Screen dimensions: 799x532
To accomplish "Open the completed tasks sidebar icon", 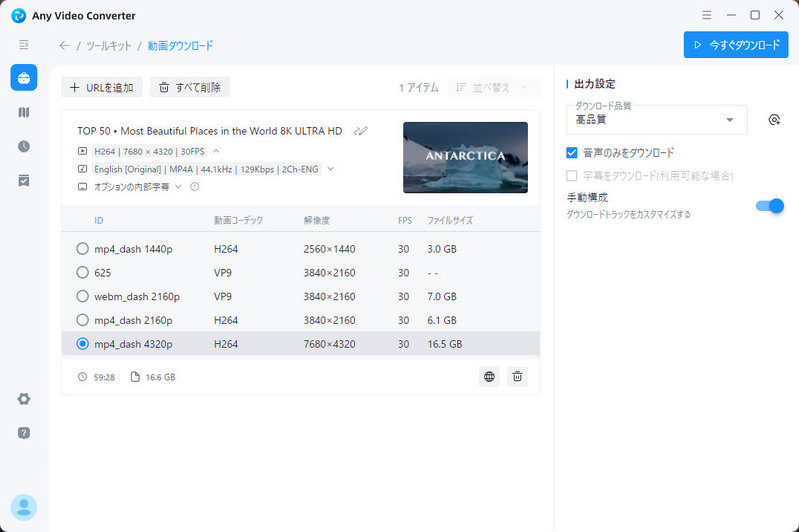I will pos(23,180).
